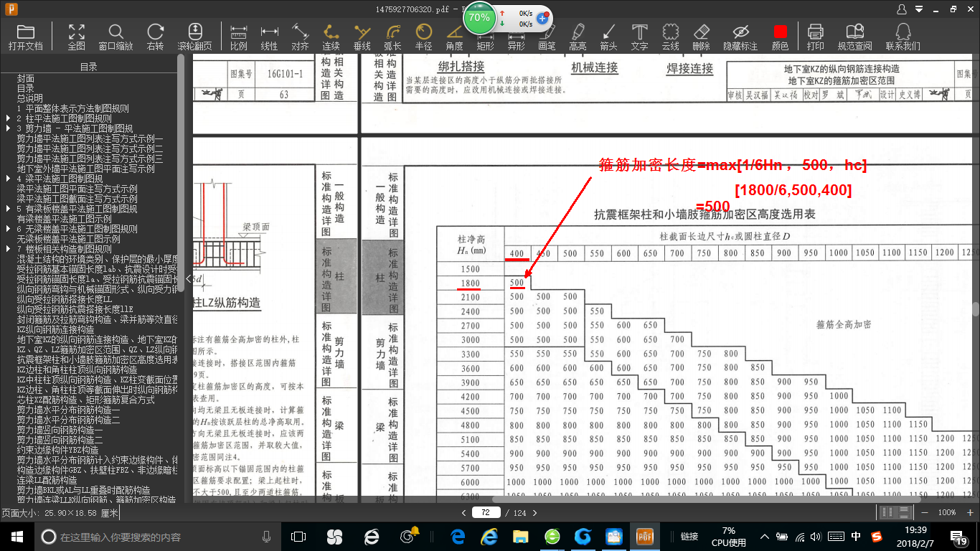This screenshot has width=980, height=551.
Task: Collapse the outline sidebar with the arrow handle
Action: click(x=189, y=278)
